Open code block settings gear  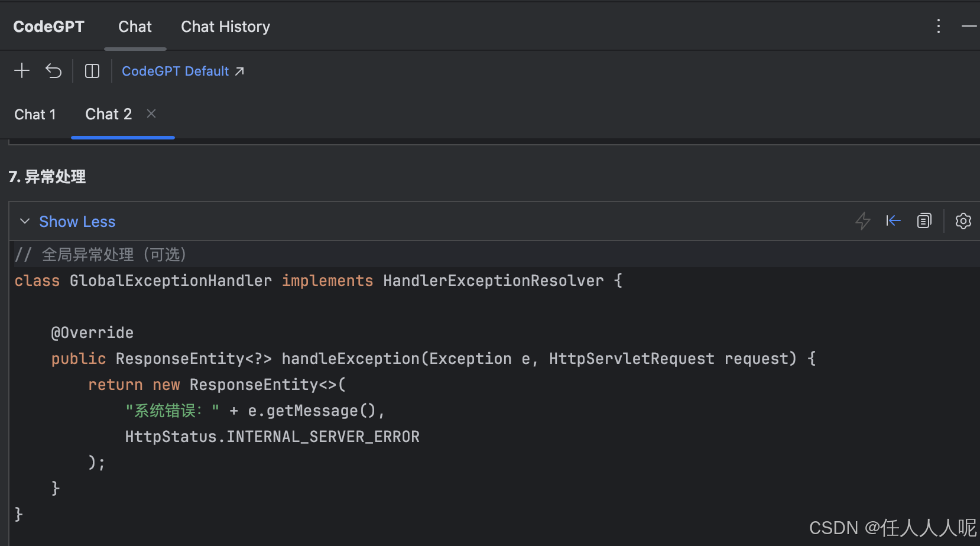(963, 221)
